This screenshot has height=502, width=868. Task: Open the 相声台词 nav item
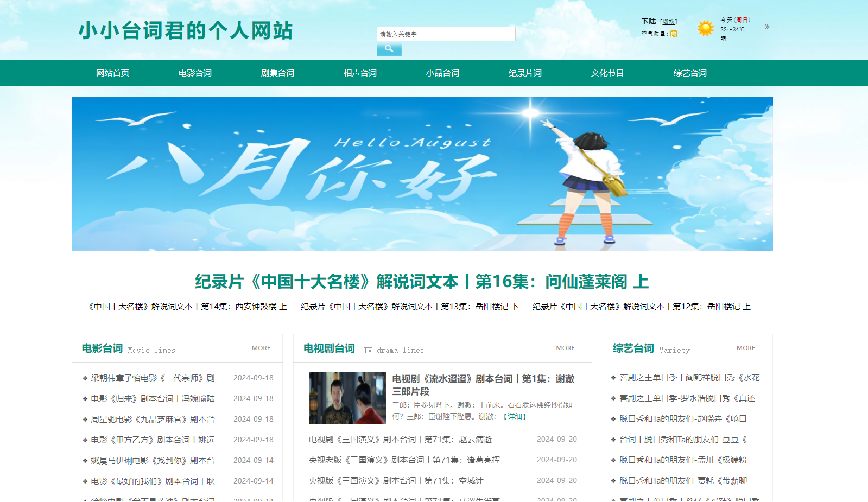click(x=360, y=73)
